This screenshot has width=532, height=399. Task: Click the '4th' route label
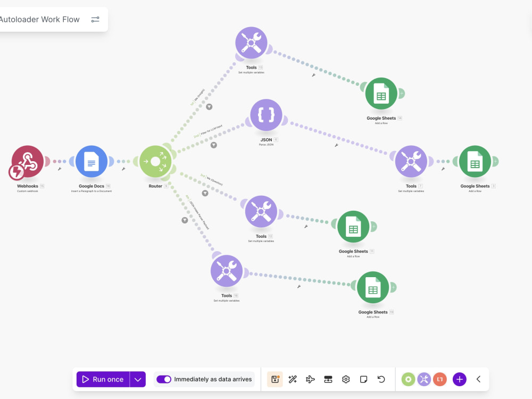coord(187,197)
